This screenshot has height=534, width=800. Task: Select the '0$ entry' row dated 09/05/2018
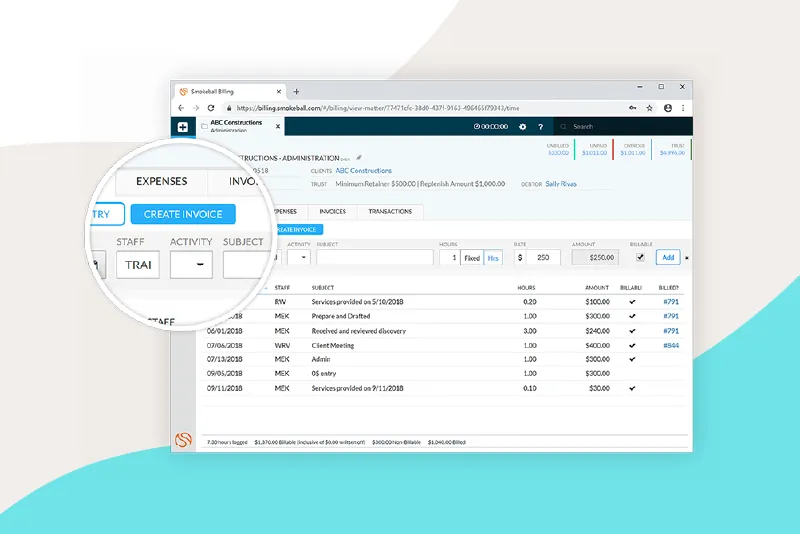point(443,373)
